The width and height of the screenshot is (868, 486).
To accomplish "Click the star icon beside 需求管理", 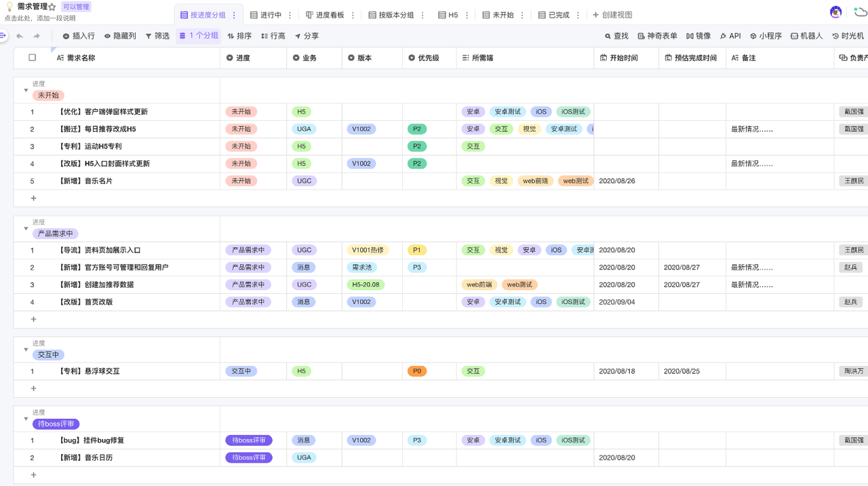I will (x=52, y=7).
